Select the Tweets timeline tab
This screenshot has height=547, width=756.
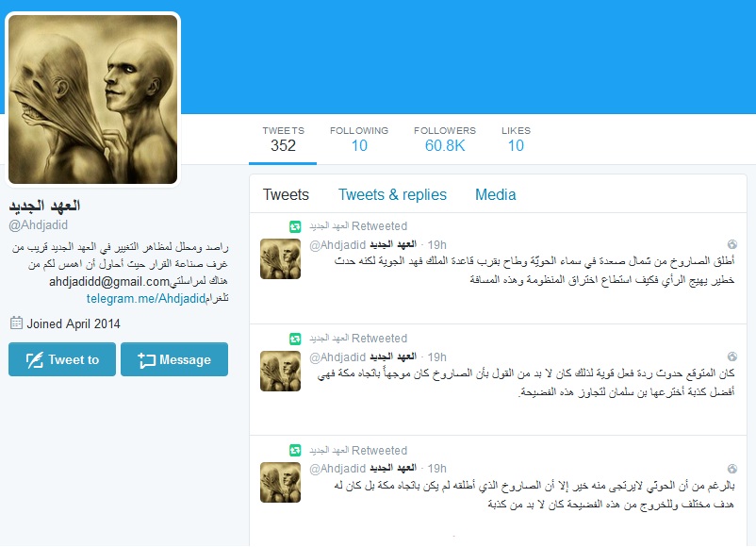click(286, 194)
